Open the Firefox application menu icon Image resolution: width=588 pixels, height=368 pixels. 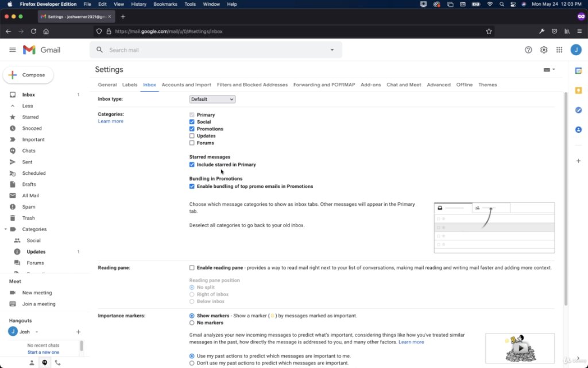pyautogui.click(x=579, y=32)
